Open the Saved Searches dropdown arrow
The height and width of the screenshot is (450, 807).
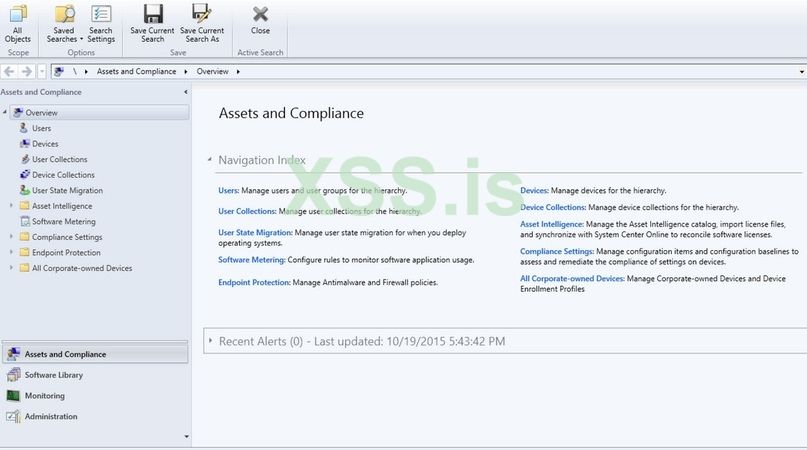81,39
